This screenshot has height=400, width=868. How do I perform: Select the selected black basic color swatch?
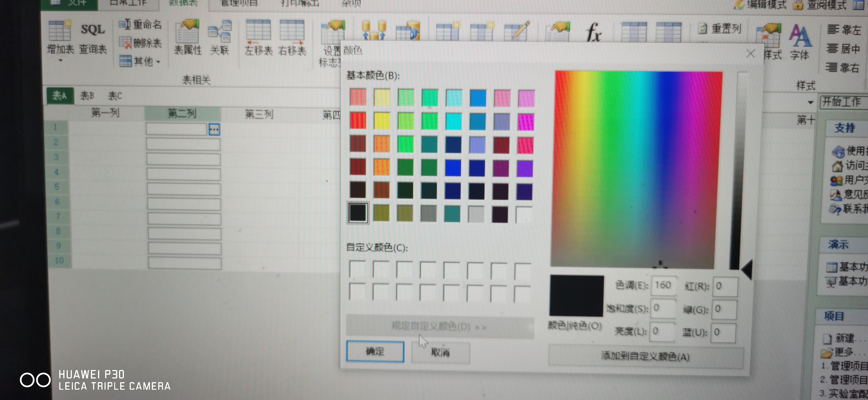tap(358, 212)
